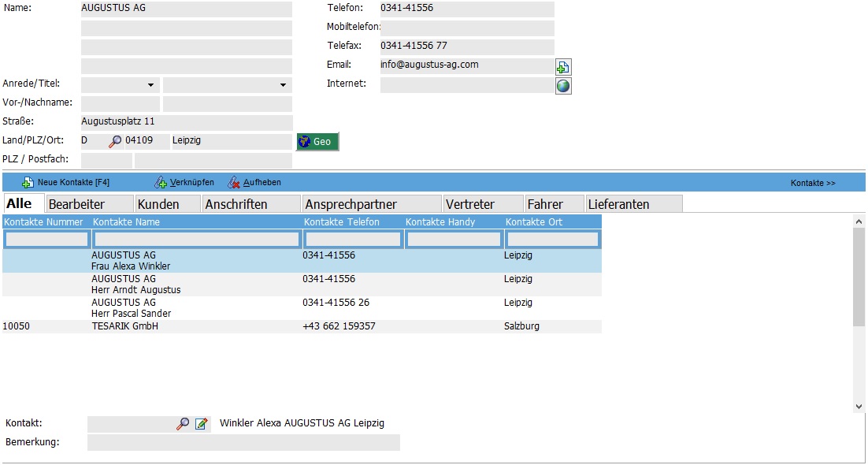Screen dimensions: 868x465
Task: Sort by Kontakte Nummer column header
Action: pos(46,221)
